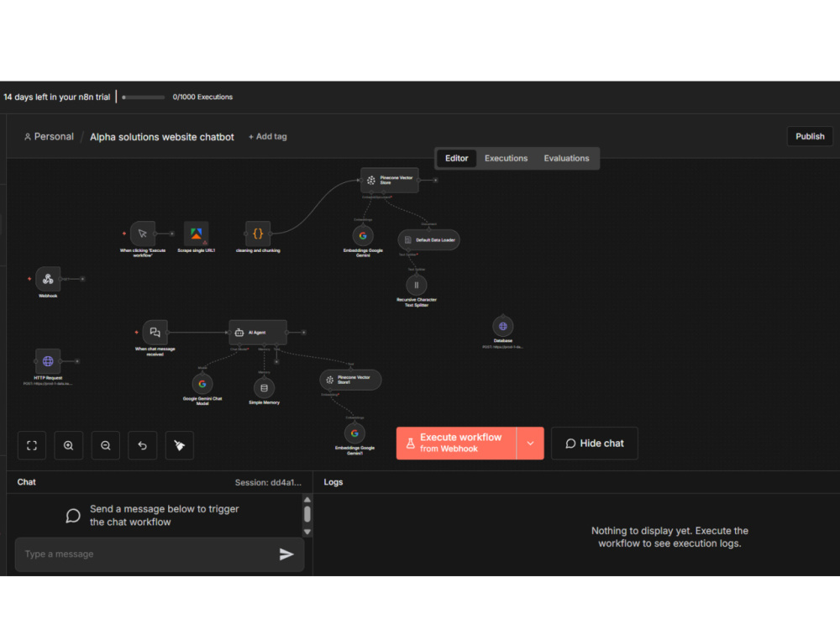Go to the Personal project
This screenshot has width=840, height=630.
pyautogui.click(x=49, y=137)
